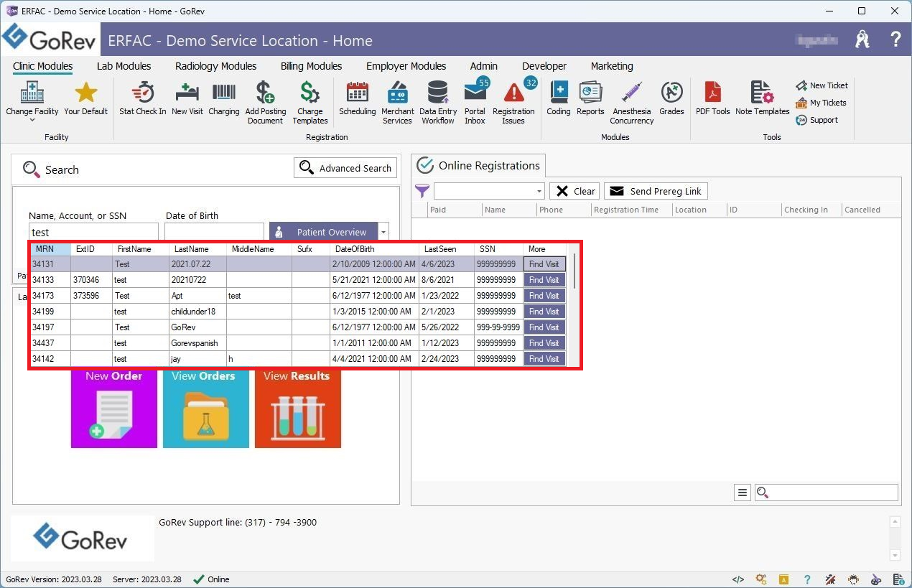The width and height of the screenshot is (912, 588).
Task: Click Find Visit for patient Gorevspanish
Action: click(544, 343)
